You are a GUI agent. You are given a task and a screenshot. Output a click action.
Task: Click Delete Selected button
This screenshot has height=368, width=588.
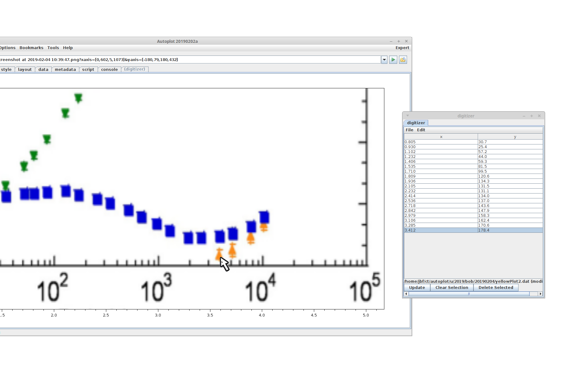click(496, 288)
